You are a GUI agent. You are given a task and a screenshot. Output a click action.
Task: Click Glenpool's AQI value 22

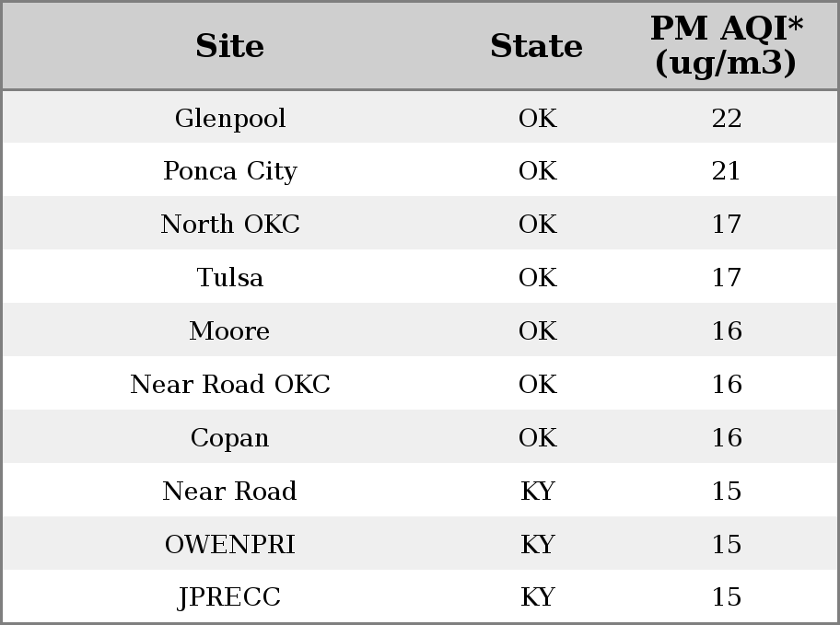pos(727,119)
